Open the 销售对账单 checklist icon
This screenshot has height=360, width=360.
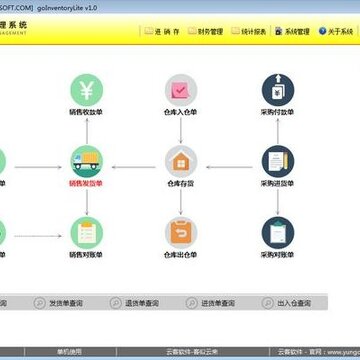(87, 233)
